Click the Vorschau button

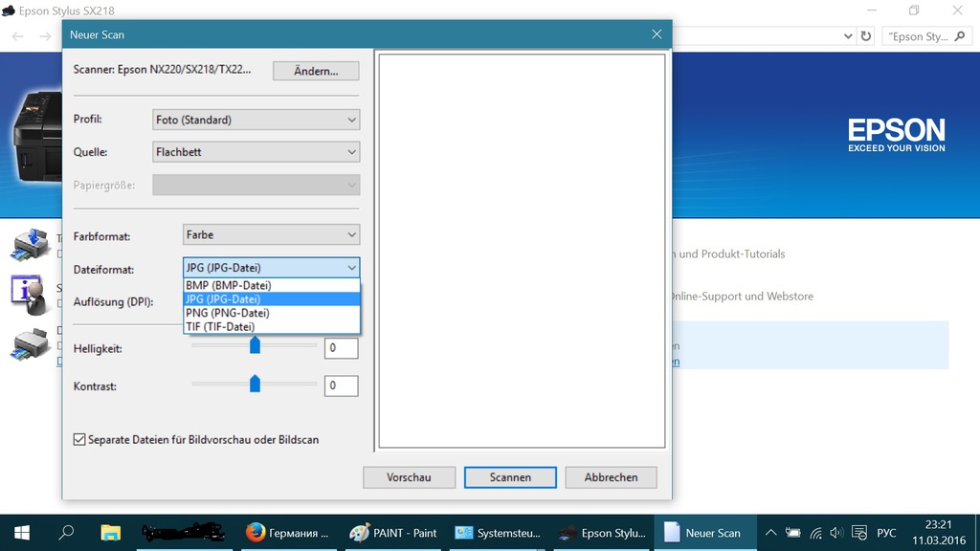tap(409, 477)
